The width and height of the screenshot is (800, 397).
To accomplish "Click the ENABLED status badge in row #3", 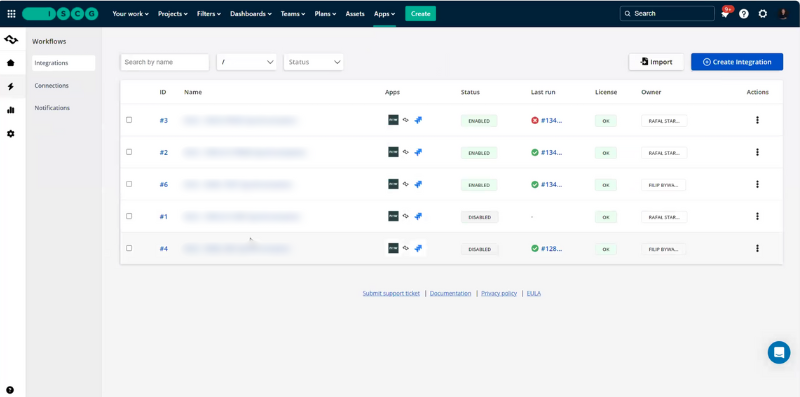I will (x=479, y=121).
